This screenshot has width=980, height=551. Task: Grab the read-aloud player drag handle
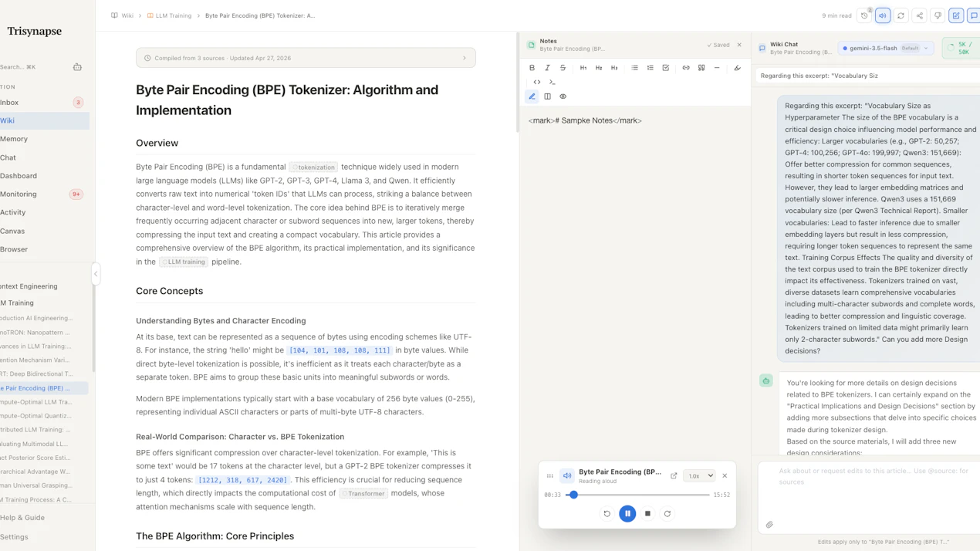[549, 476]
